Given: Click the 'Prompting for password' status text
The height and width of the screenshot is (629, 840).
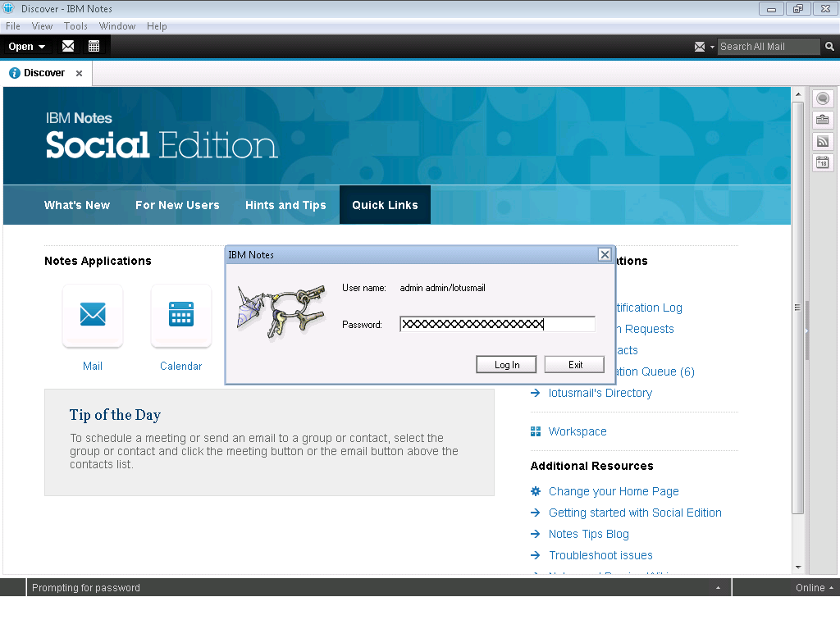Looking at the screenshot, I should tap(85, 588).
